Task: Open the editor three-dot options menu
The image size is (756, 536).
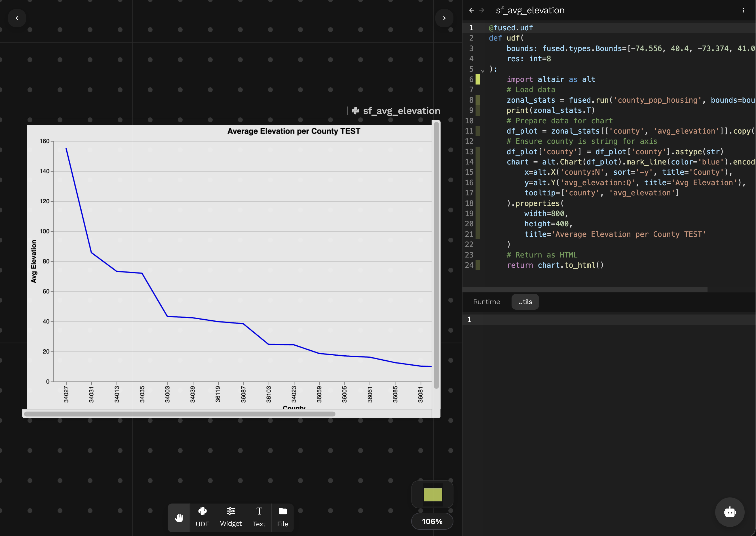Action: tap(744, 10)
